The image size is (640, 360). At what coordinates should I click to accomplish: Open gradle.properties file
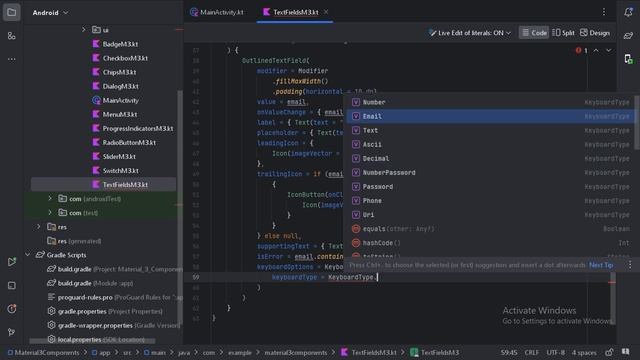(105, 311)
